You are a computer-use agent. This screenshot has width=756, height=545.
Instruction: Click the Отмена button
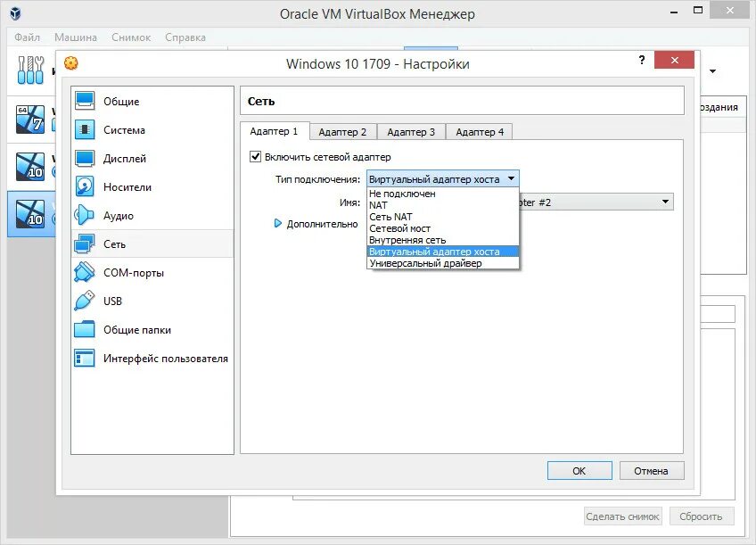(651, 471)
